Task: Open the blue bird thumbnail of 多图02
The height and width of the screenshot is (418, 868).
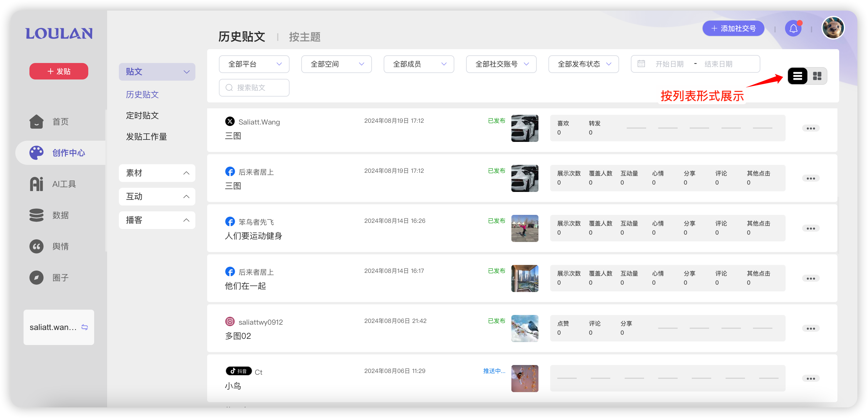Action: 525,329
